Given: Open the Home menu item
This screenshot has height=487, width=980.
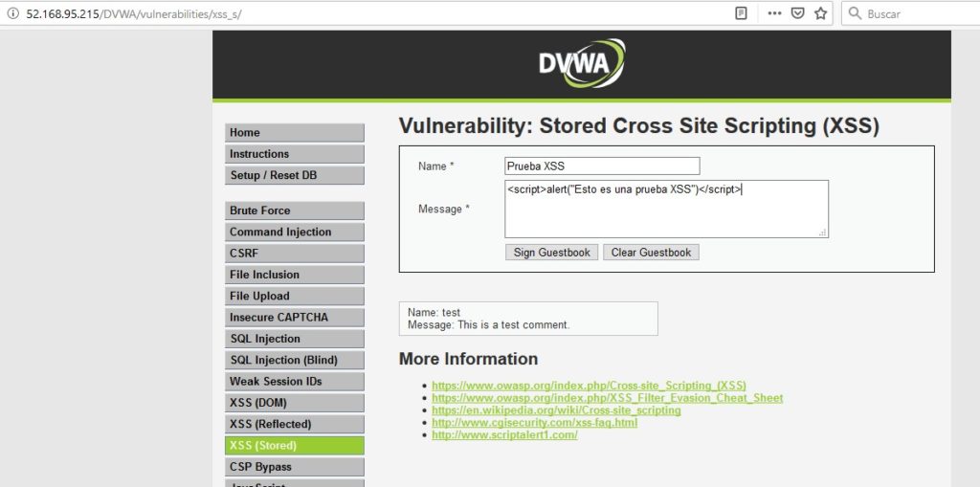Looking at the screenshot, I should pyautogui.click(x=295, y=133).
